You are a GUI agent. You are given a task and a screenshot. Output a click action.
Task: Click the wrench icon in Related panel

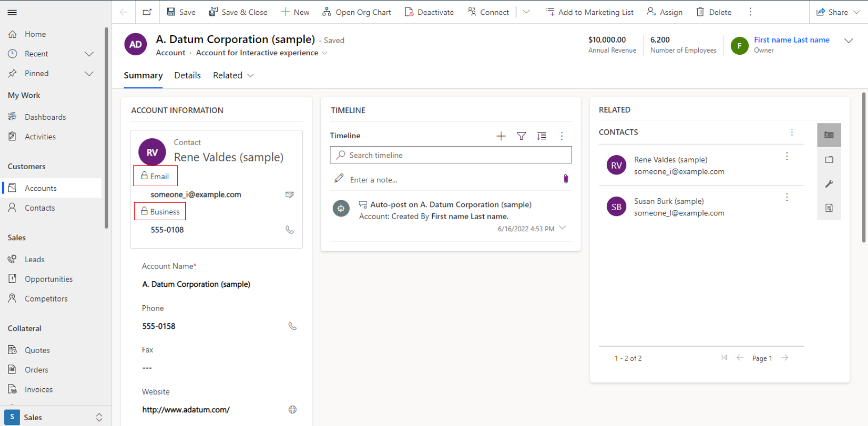click(829, 183)
